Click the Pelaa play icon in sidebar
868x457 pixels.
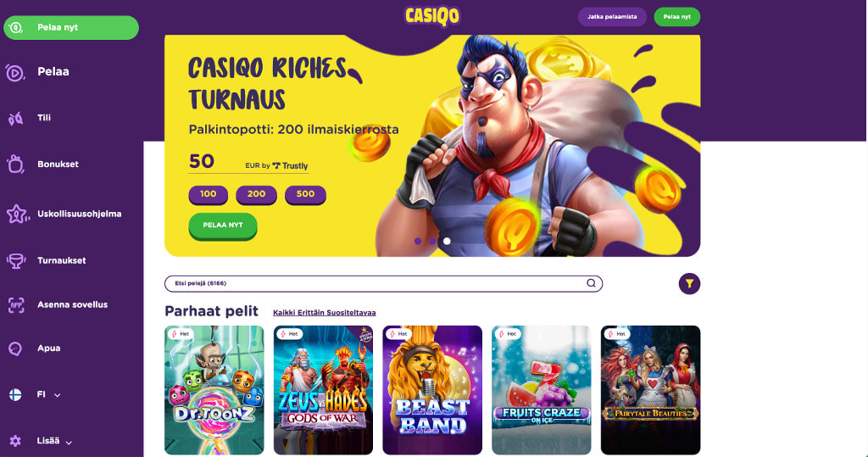pyautogui.click(x=15, y=73)
